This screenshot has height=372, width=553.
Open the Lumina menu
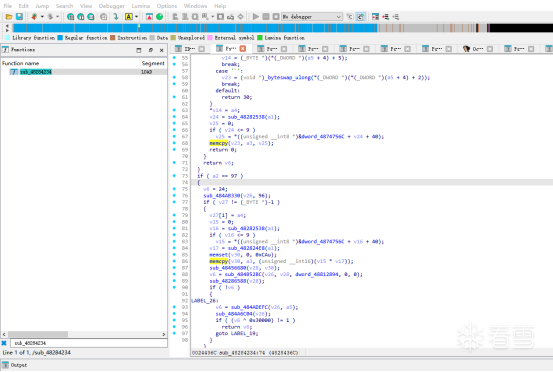tap(141, 6)
